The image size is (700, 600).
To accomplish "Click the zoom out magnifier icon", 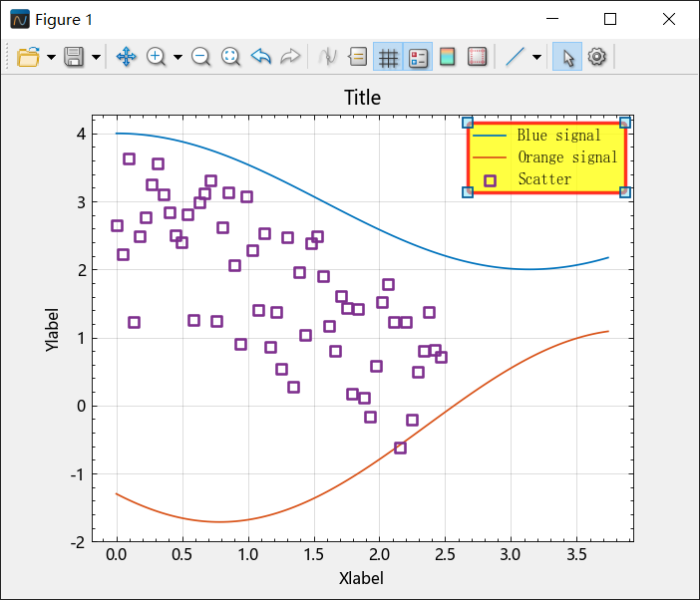I will (x=200, y=57).
